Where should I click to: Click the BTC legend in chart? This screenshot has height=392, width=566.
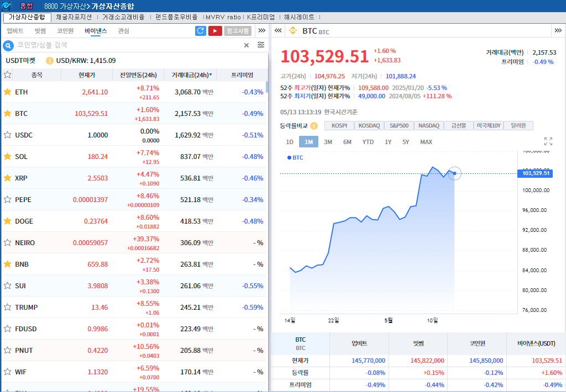click(x=295, y=157)
